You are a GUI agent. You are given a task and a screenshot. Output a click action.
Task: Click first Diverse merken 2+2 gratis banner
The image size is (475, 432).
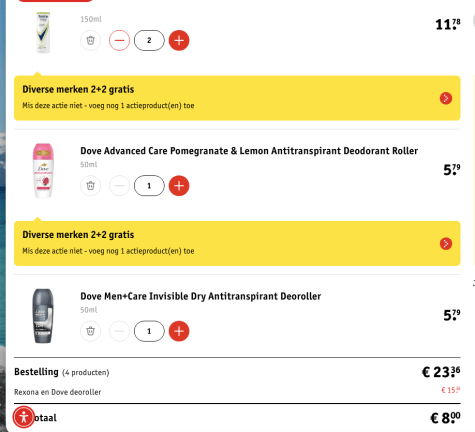(x=237, y=98)
